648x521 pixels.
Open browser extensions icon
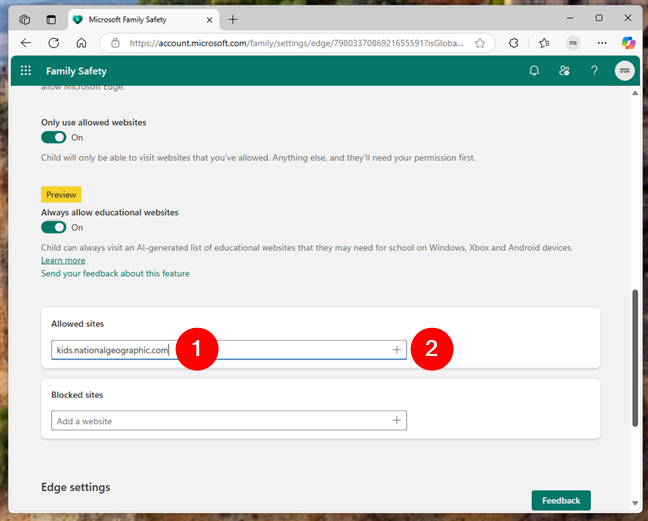(x=513, y=43)
